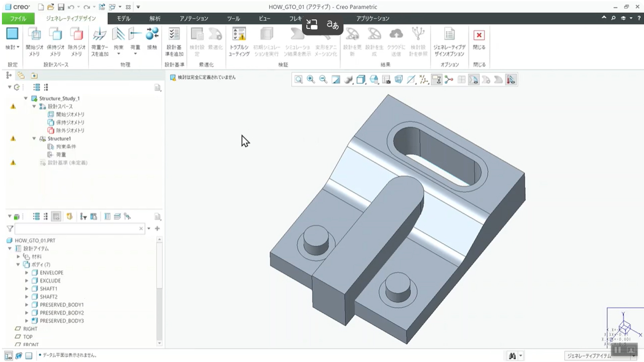Click the Zoom In magnifier icon
This screenshot has width=644, height=362.
click(311, 79)
